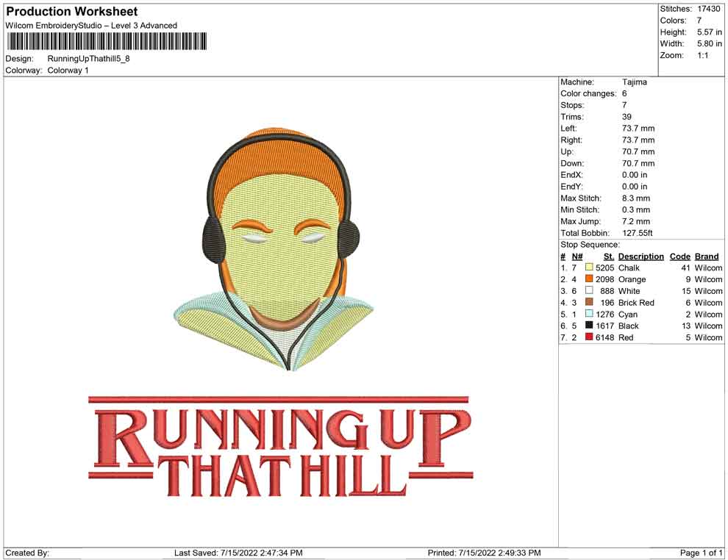The image size is (728, 560).
Task: Click the 'Chalk' description in row 1
Action: pyautogui.click(x=629, y=268)
